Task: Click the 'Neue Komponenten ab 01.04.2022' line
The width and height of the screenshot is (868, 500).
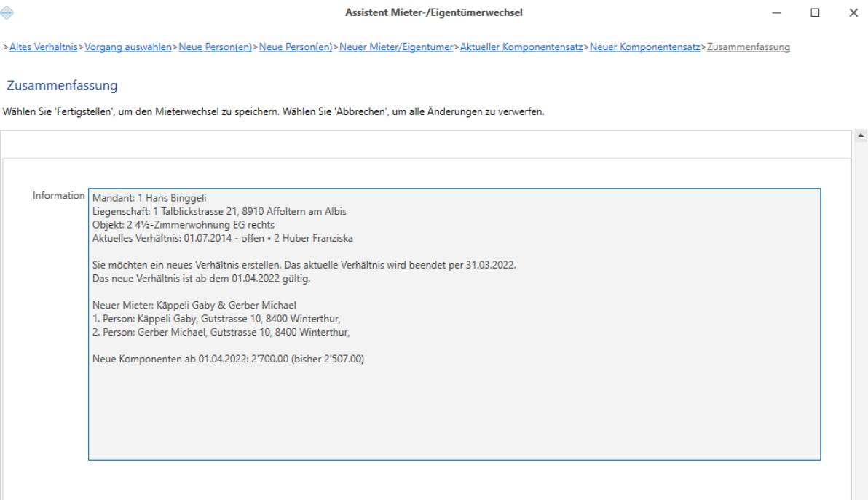Action: coord(228,359)
